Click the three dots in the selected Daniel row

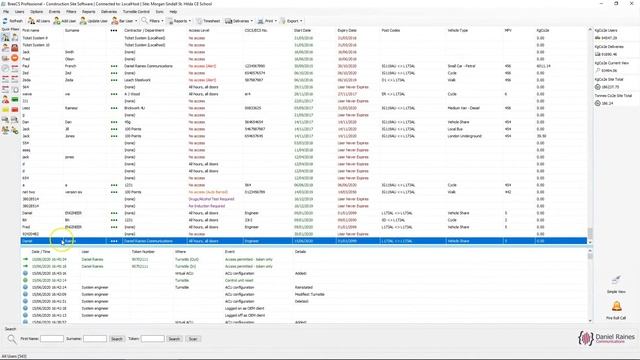tap(114, 241)
